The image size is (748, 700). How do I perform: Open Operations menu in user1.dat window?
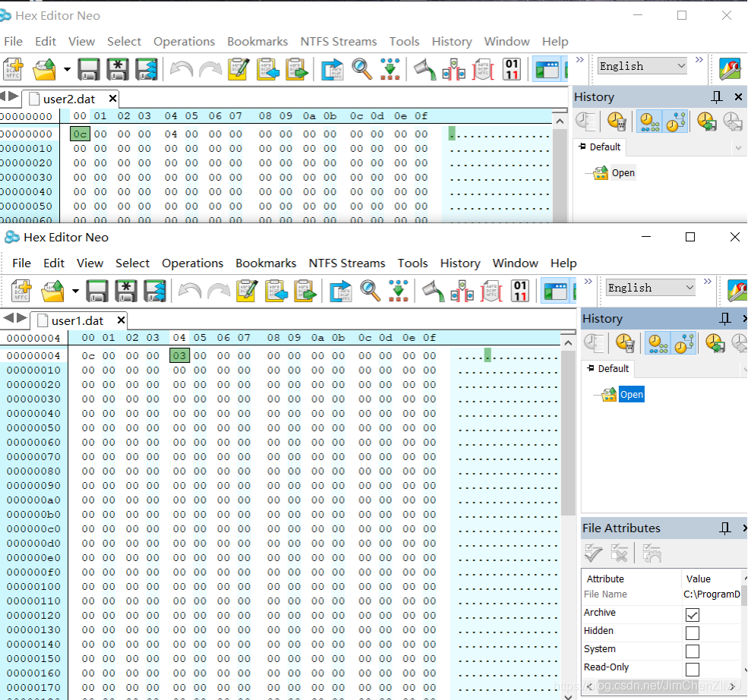pos(192,263)
